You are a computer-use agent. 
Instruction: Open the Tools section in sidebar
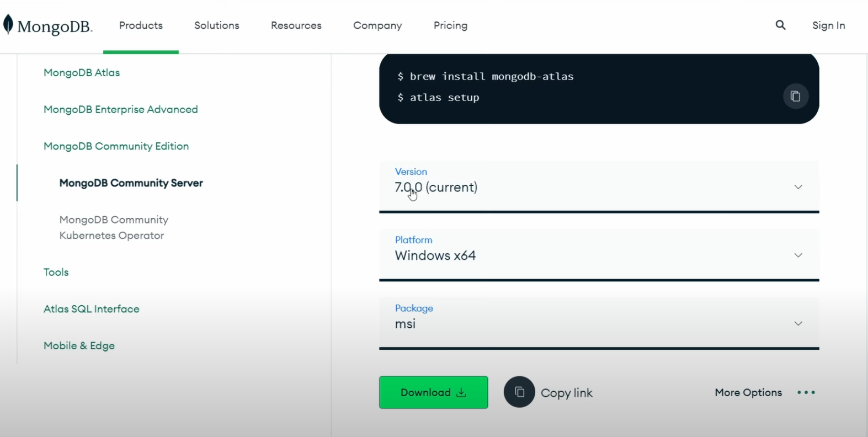tap(56, 272)
